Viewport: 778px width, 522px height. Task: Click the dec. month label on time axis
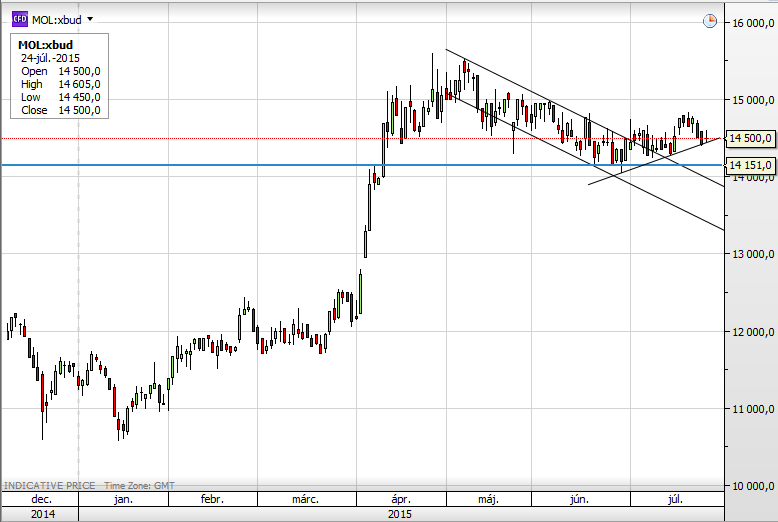click(x=41, y=499)
